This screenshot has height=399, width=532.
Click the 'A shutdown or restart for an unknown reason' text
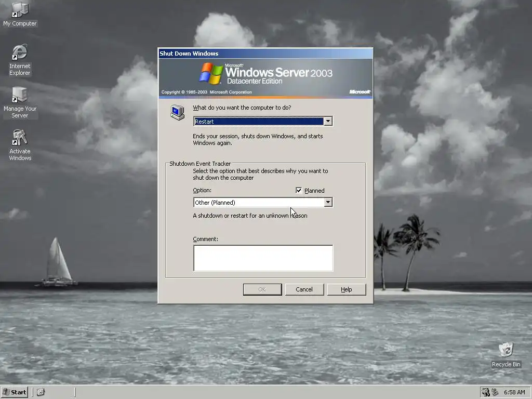click(x=250, y=216)
